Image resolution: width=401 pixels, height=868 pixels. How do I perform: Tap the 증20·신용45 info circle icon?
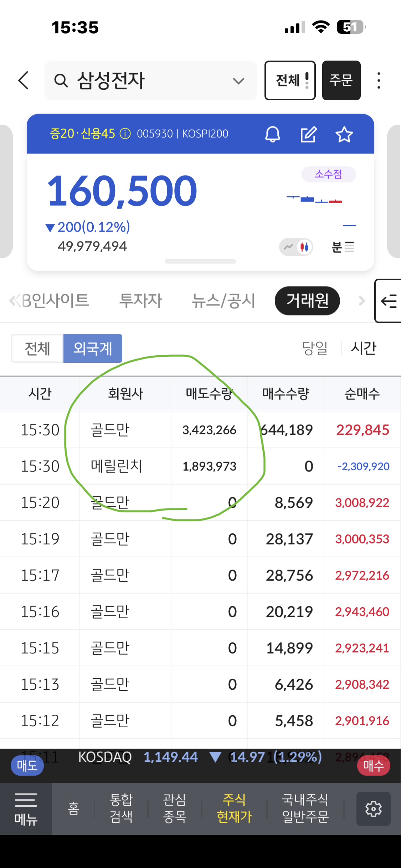(125, 134)
